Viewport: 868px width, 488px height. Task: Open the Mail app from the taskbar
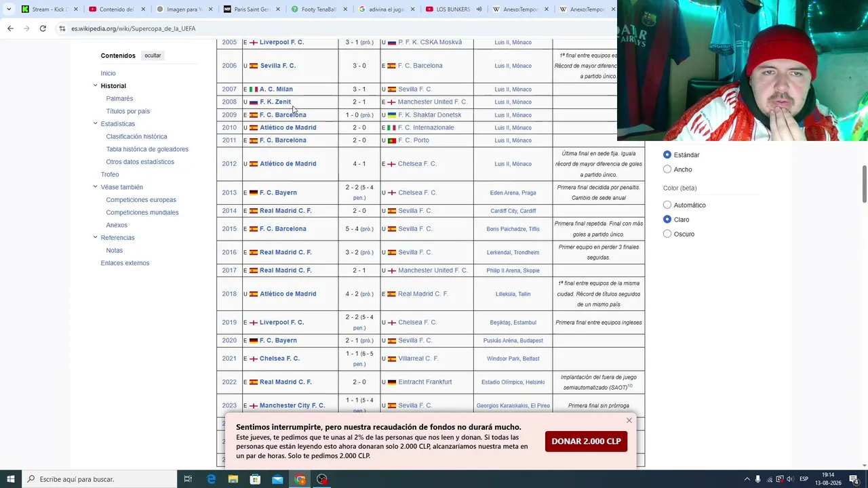(x=277, y=479)
